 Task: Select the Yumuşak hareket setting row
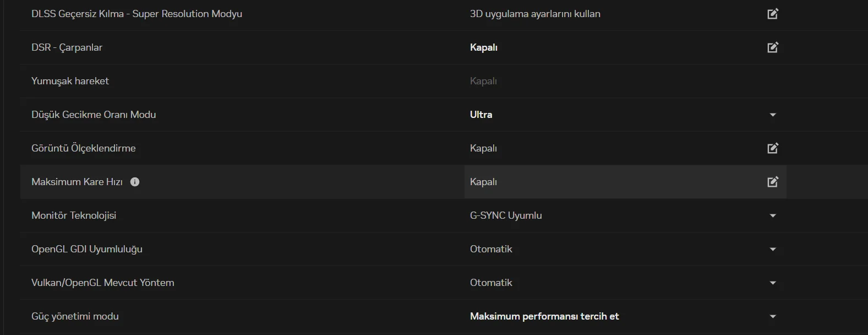(70, 81)
